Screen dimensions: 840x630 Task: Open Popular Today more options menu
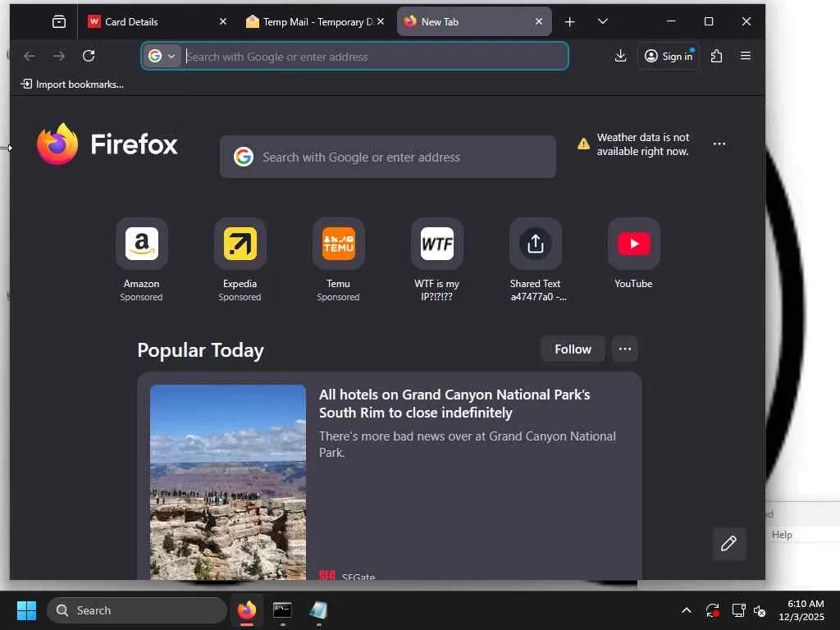click(x=624, y=349)
